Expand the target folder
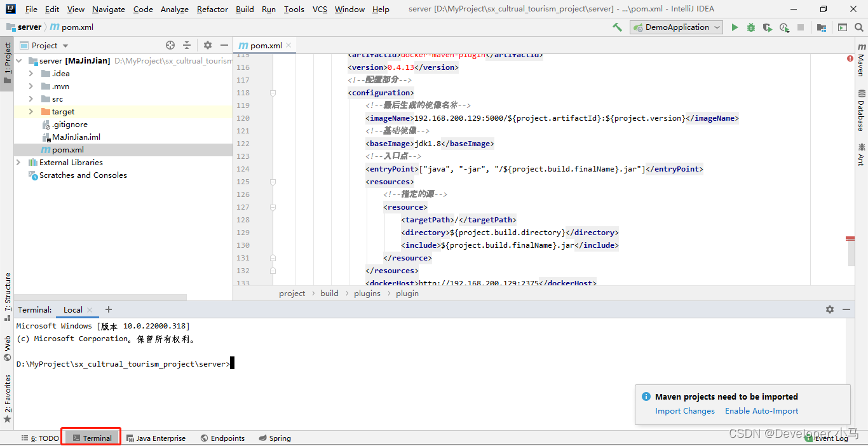The height and width of the screenshot is (446, 868). pos(31,111)
